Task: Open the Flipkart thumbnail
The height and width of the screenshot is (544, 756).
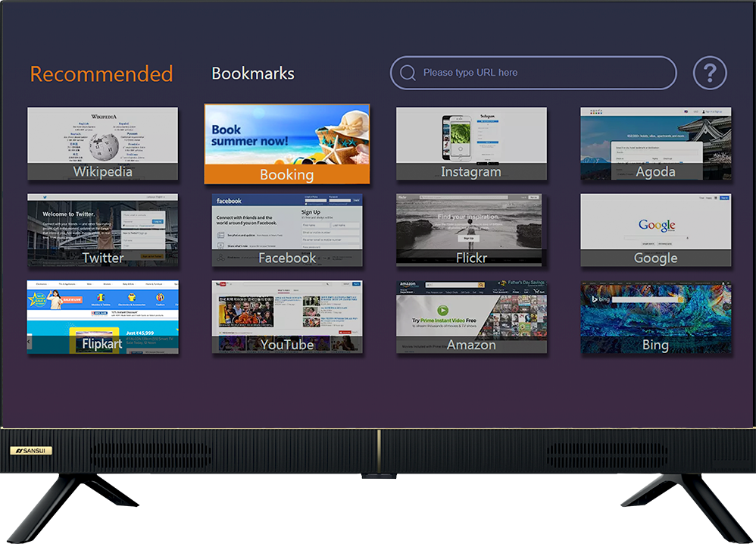Action: pos(103,317)
